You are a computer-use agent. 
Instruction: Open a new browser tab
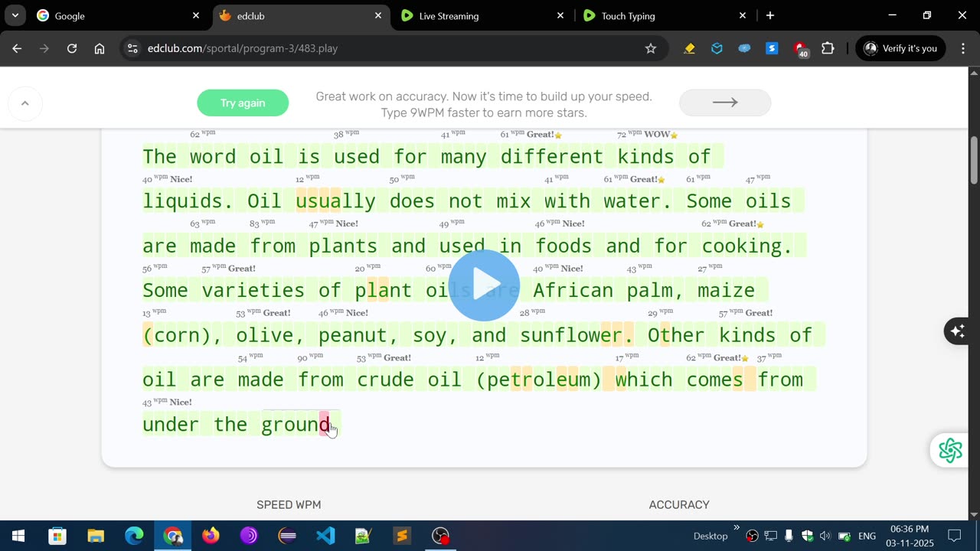pyautogui.click(x=770, y=15)
